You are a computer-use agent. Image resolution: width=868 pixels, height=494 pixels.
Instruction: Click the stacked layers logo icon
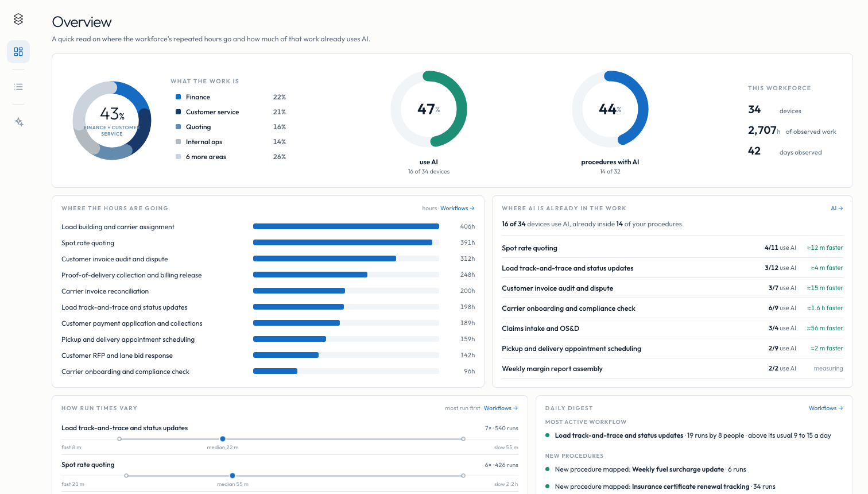[18, 19]
